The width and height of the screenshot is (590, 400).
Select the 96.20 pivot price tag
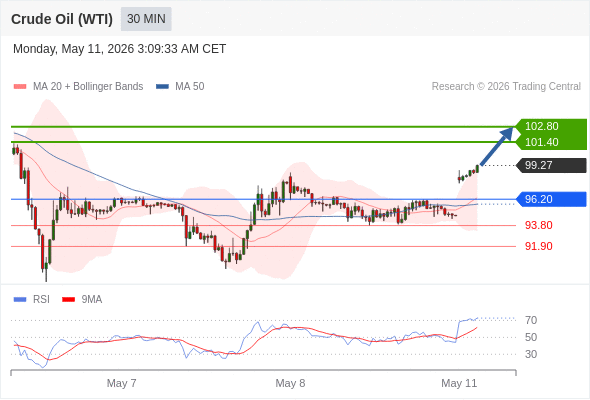click(x=552, y=199)
